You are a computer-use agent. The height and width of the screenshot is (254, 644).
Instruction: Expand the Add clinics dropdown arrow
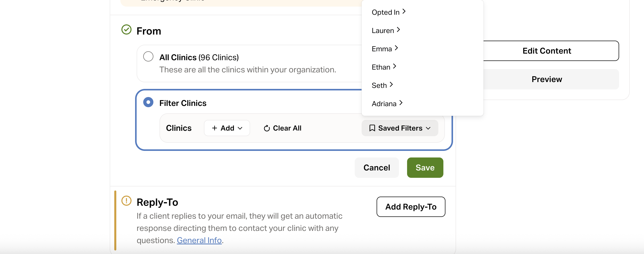coord(240,128)
